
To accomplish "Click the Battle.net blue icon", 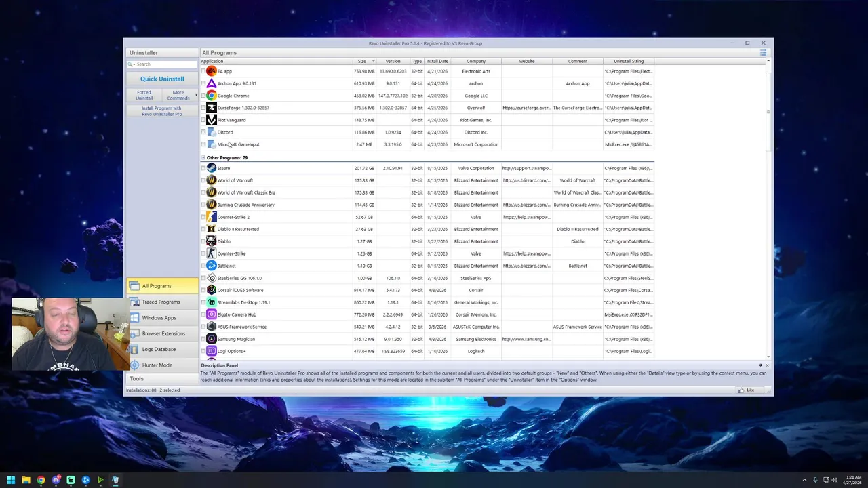I will pos(212,266).
